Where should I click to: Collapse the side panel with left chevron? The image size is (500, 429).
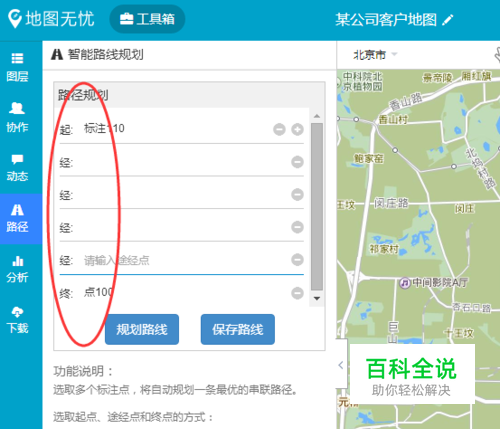click(x=341, y=365)
